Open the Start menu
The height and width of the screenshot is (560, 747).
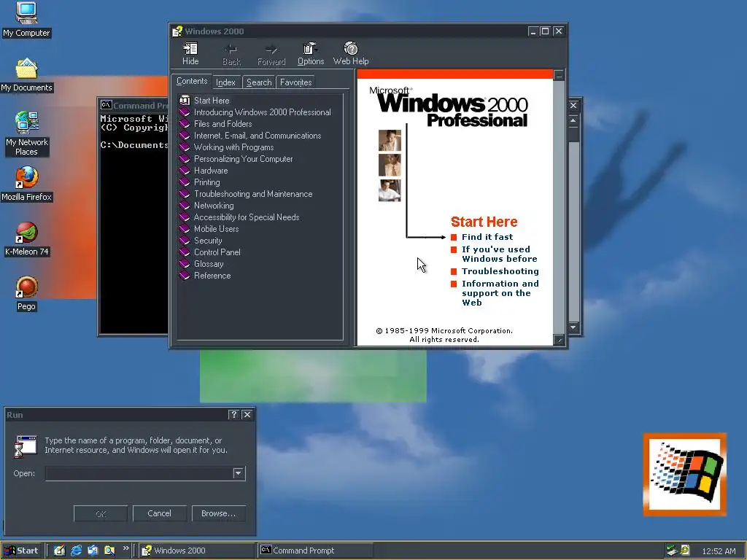coord(21,551)
